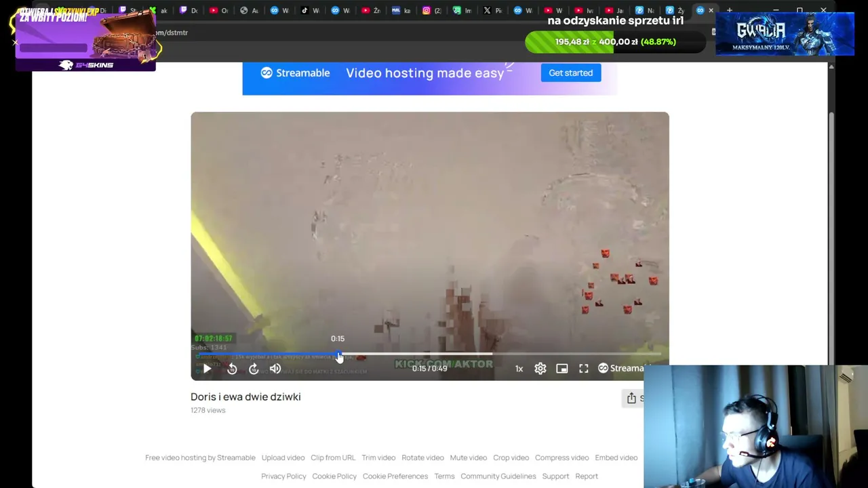Open the Community Guidelines link
The width and height of the screenshot is (868, 488).
pyautogui.click(x=498, y=476)
